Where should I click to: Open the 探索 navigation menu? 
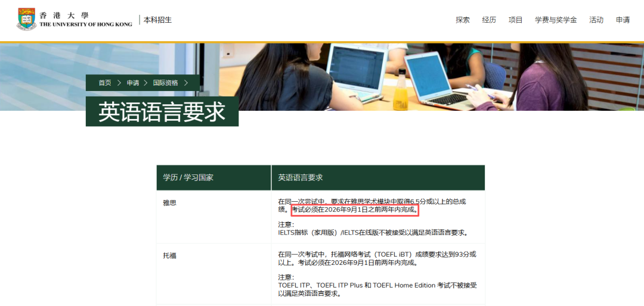463,20
